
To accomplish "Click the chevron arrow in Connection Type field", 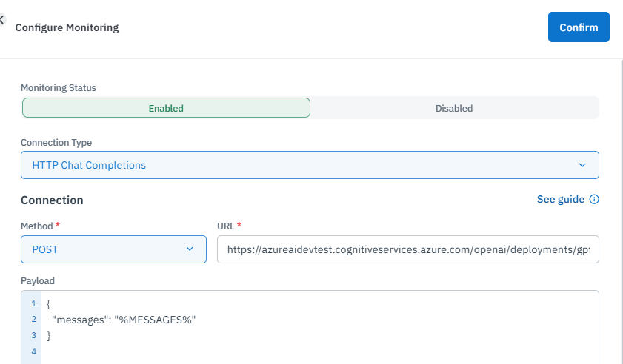I will 582,165.
